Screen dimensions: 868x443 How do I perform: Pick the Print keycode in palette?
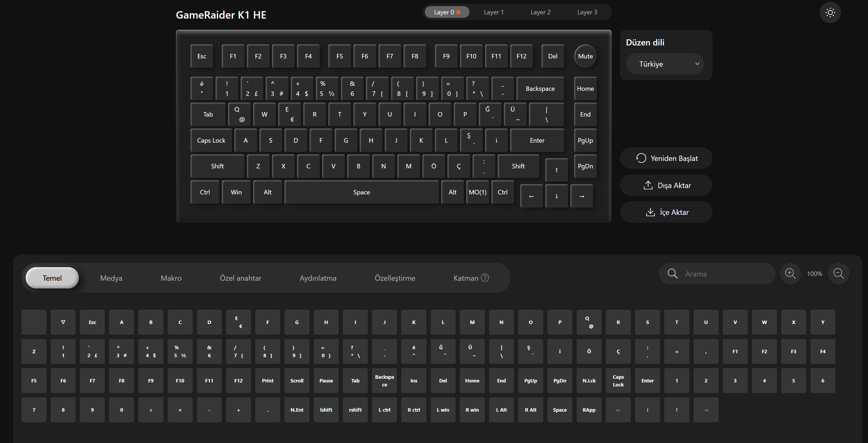pyautogui.click(x=267, y=381)
